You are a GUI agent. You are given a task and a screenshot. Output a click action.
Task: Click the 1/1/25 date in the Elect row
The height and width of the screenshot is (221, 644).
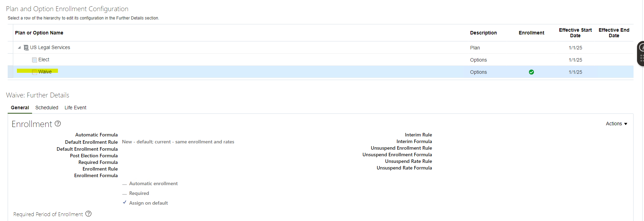(x=575, y=60)
